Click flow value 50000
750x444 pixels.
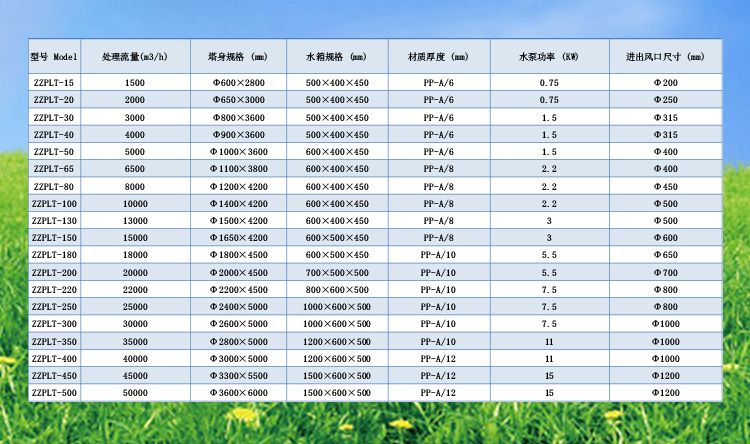135,393
